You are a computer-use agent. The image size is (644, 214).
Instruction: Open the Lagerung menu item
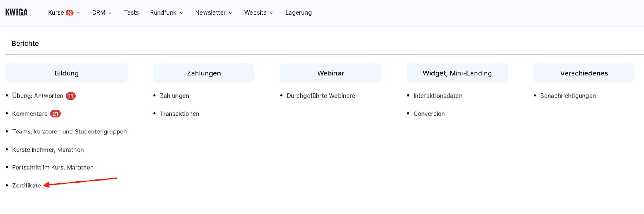pyautogui.click(x=298, y=12)
